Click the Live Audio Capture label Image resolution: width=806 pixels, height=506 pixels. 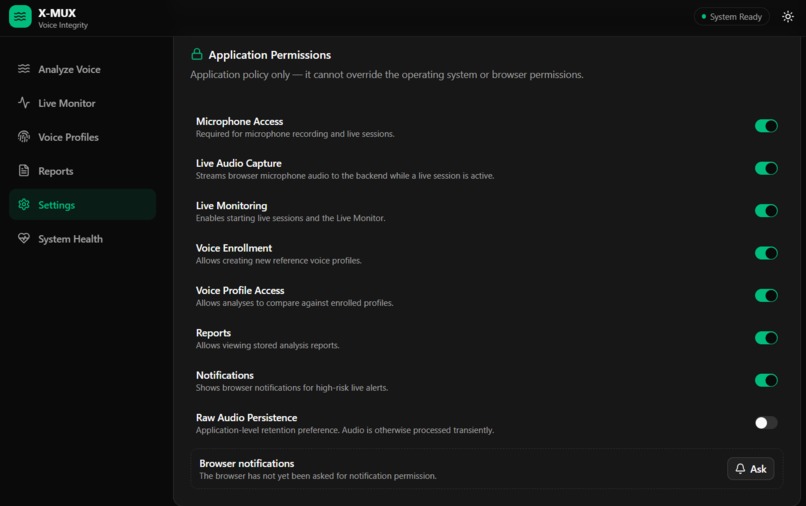coord(239,163)
